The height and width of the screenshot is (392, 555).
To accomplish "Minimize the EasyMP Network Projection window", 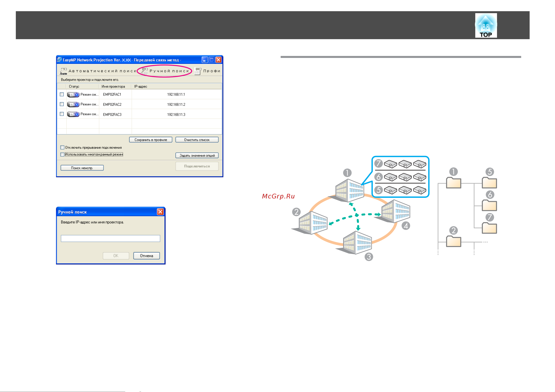I will coord(204,60).
